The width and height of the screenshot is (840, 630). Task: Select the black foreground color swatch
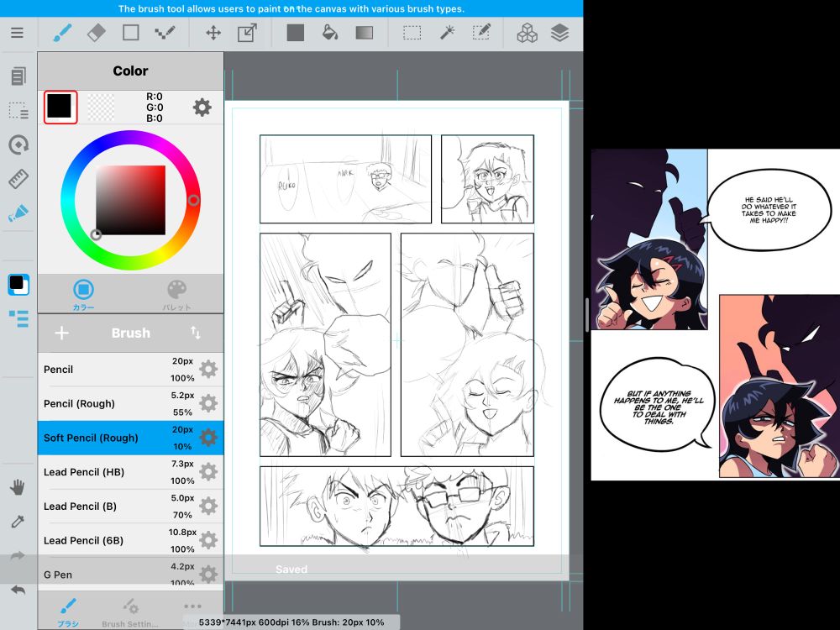coord(60,107)
